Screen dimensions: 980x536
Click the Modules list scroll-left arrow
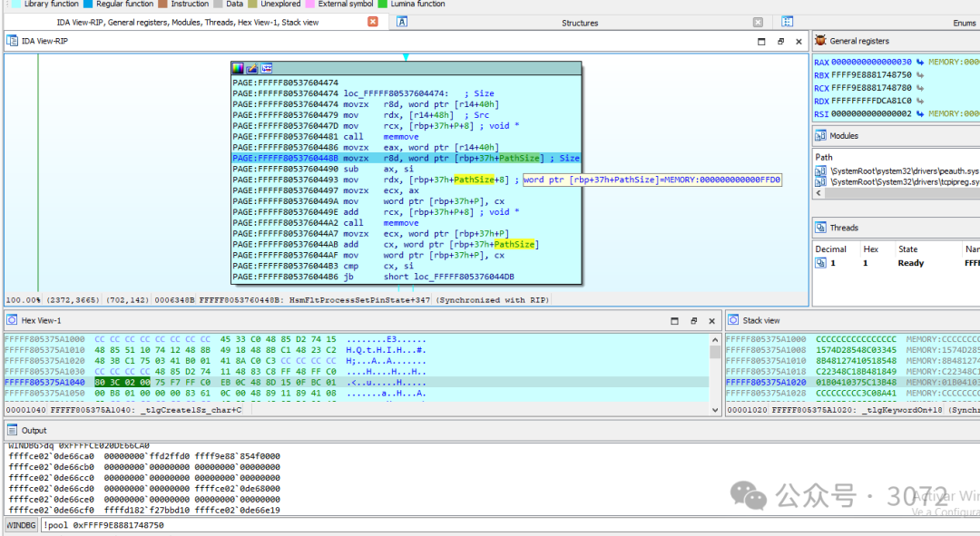(x=818, y=193)
